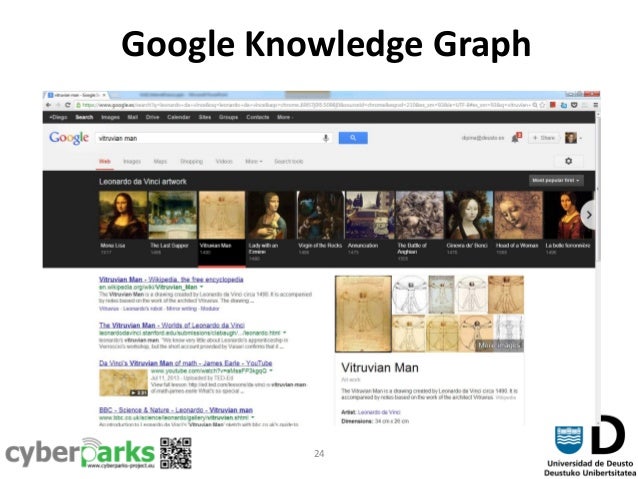Expand More in the black Google bar
This screenshot has height=479, width=638.
coord(285,117)
